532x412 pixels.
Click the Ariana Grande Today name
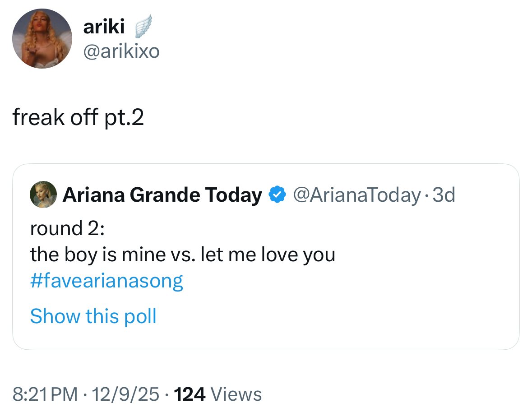(162, 195)
